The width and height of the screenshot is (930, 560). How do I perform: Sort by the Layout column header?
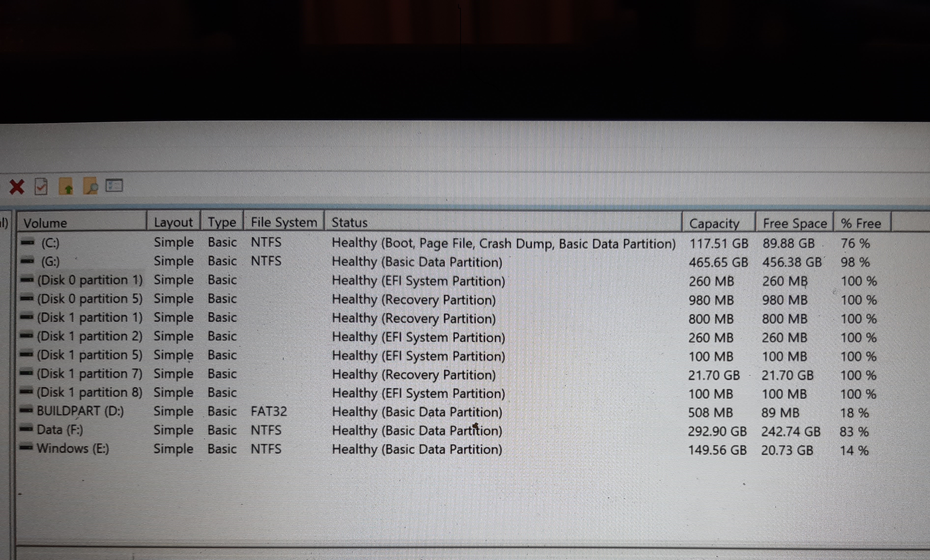point(173,222)
